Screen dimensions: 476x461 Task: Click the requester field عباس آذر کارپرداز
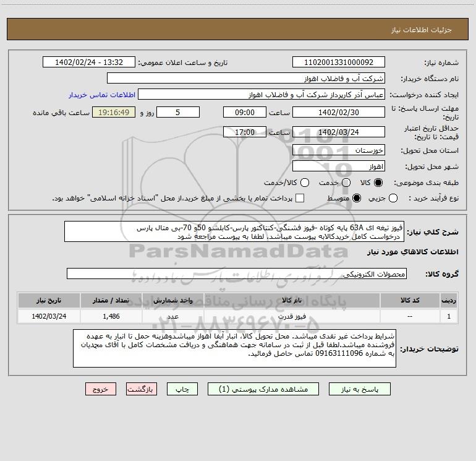tap(261, 95)
